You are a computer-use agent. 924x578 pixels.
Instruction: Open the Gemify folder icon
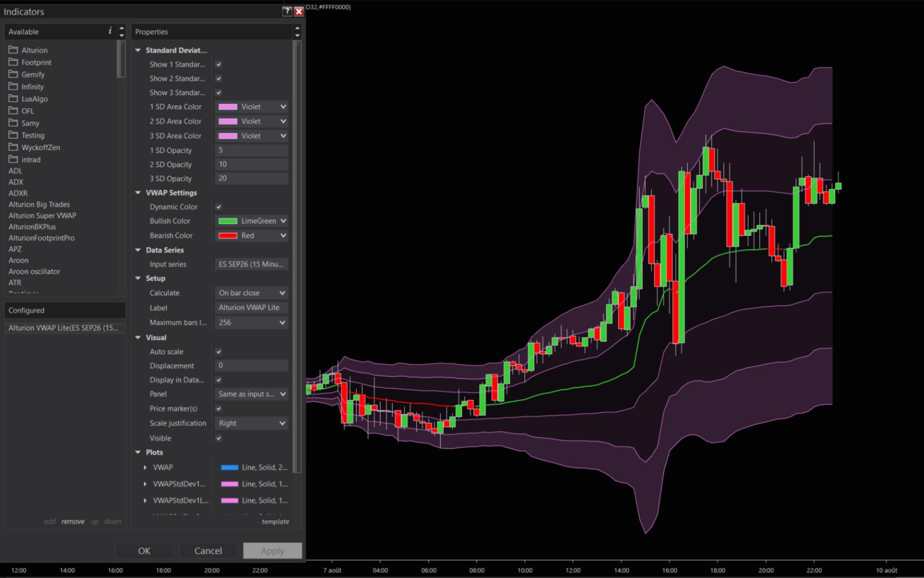(x=13, y=74)
